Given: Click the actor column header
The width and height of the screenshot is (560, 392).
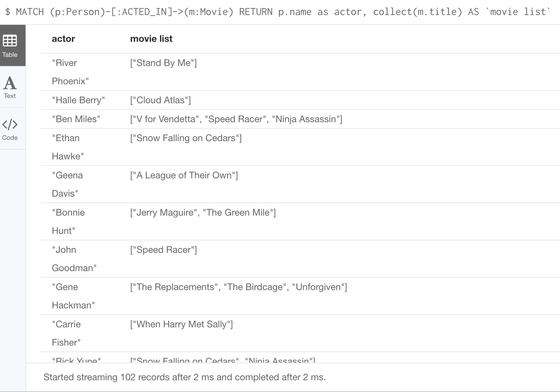Looking at the screenshot, I should (x=63, y=39).
